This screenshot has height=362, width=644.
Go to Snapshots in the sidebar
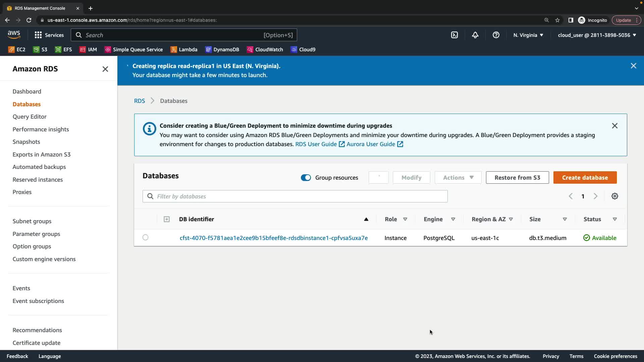26,142
